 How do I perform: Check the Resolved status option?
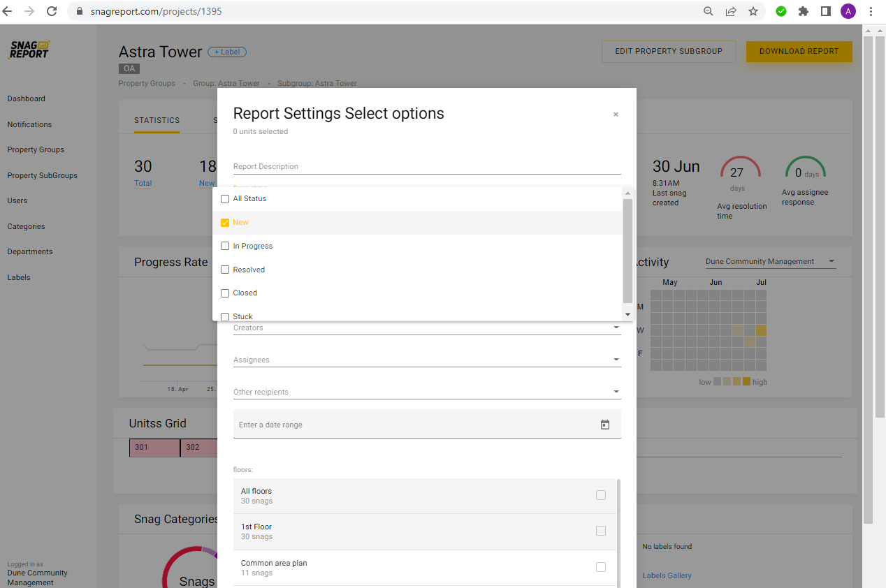(225, 270)
